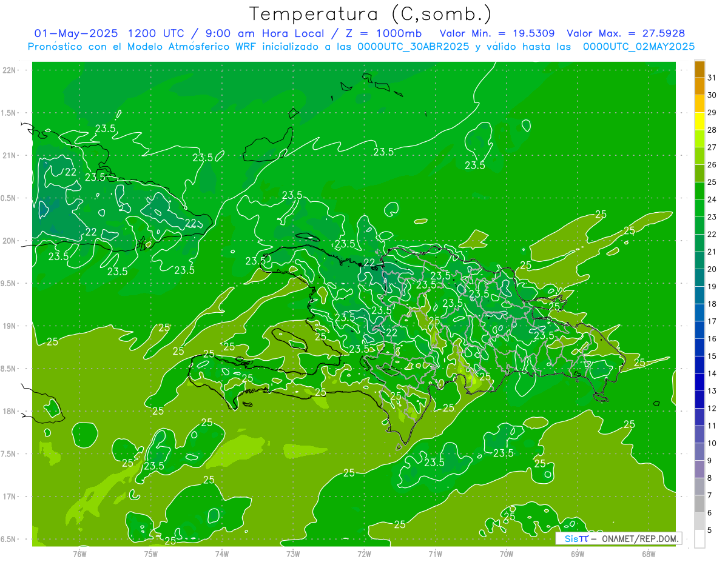Pick the white colorbar swatch below 5
The image size is (728, 562).
(699, 538)
